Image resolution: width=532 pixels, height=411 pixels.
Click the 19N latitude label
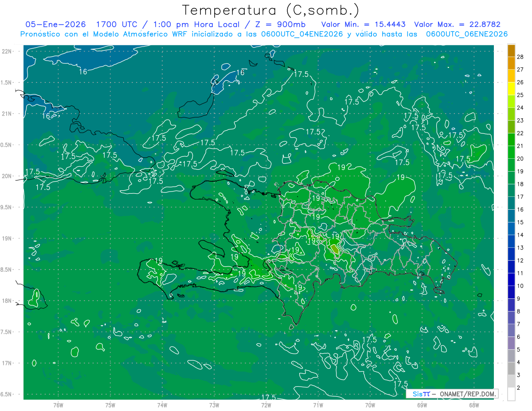pos(6,238)
